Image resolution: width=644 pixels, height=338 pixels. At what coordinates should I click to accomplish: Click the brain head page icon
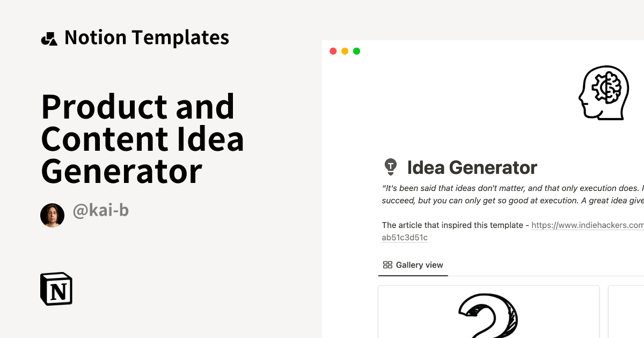tap(603, 93)
